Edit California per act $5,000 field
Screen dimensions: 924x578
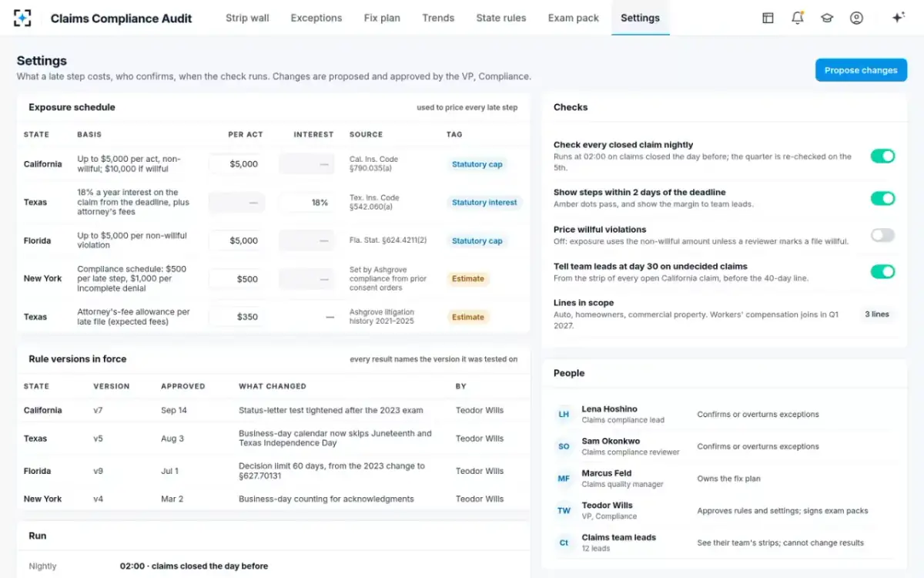pyautogui.click(x=236, y=164)
